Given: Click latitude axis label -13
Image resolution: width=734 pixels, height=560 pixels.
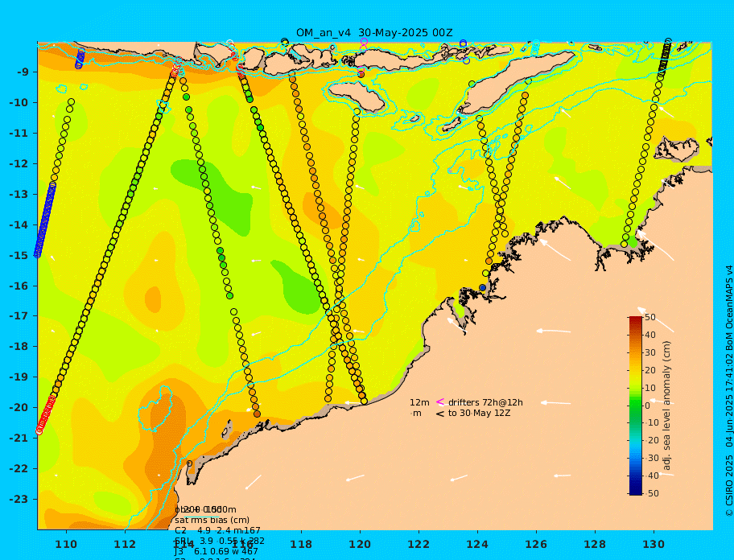Looking at the screenshot, I should [x=19, y=194].
